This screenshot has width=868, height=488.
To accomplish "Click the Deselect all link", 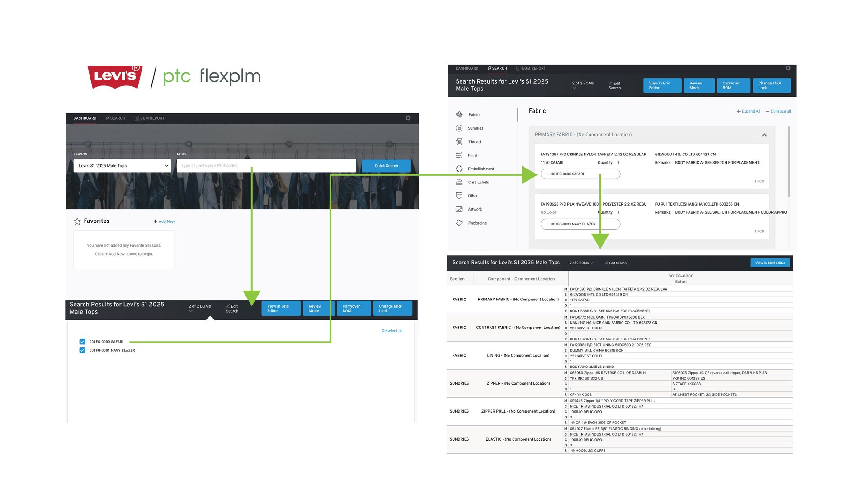I will click(392, 331).
